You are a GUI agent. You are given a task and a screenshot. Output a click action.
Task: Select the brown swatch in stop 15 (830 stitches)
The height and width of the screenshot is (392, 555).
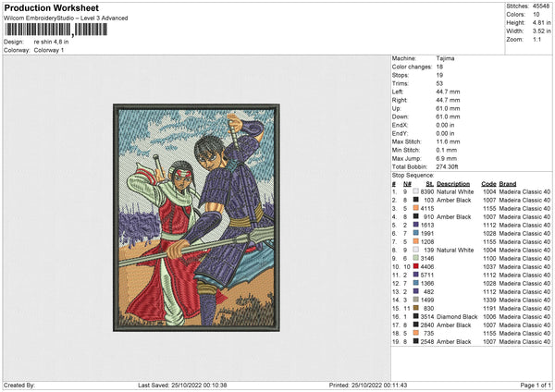point(416,308)
